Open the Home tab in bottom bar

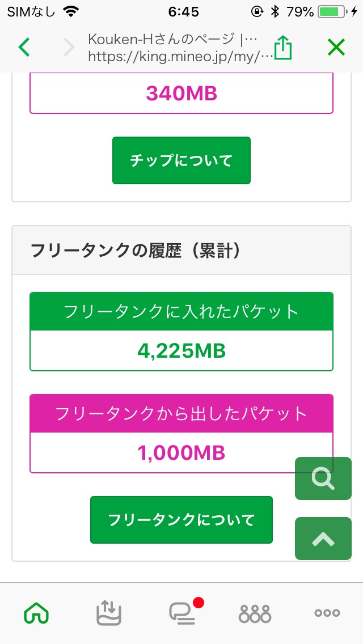(x=36, y=613)
